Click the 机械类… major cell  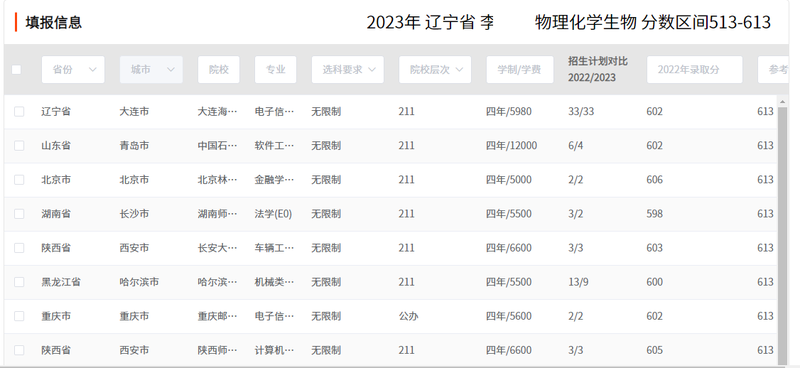(274, 282)
